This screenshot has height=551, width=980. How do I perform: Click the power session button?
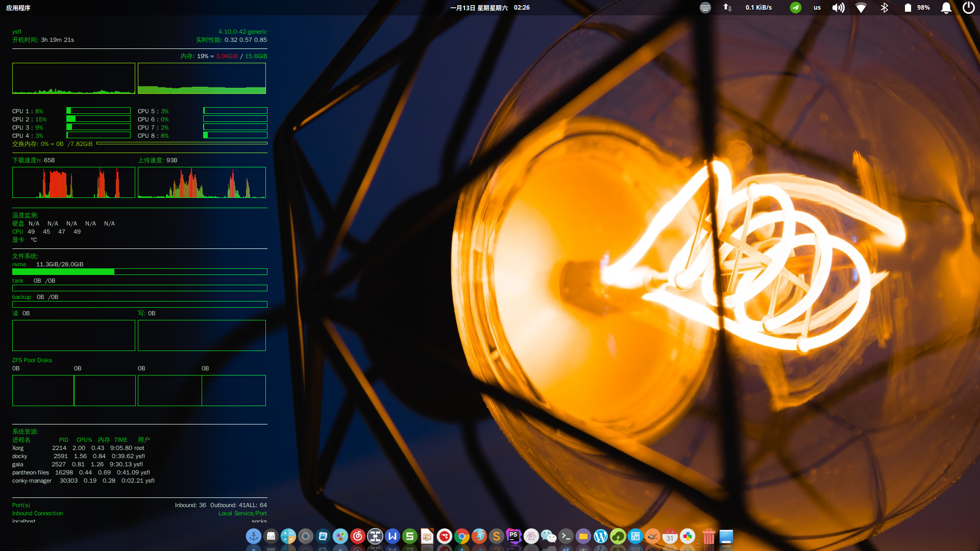click(x=968, y=8)
